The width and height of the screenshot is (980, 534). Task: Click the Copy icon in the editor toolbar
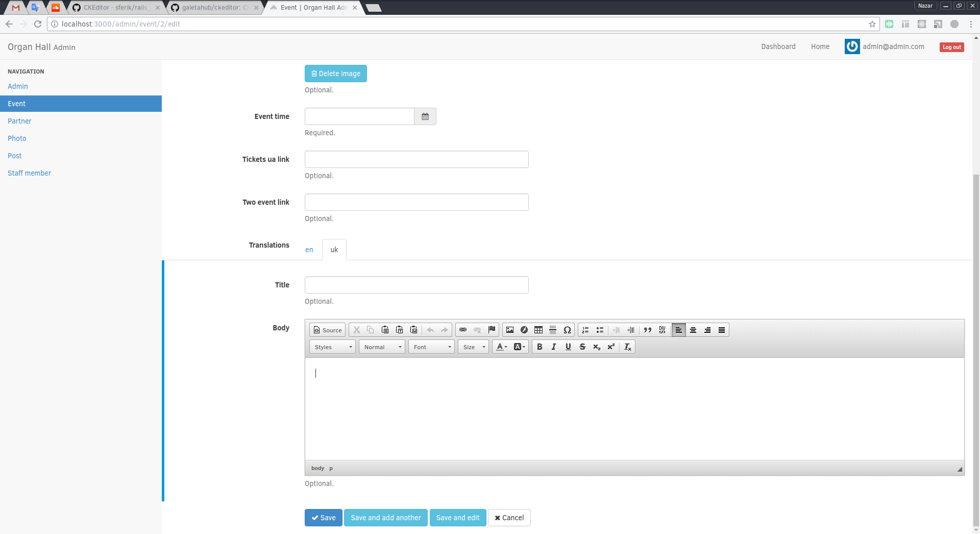pos(371,330)
